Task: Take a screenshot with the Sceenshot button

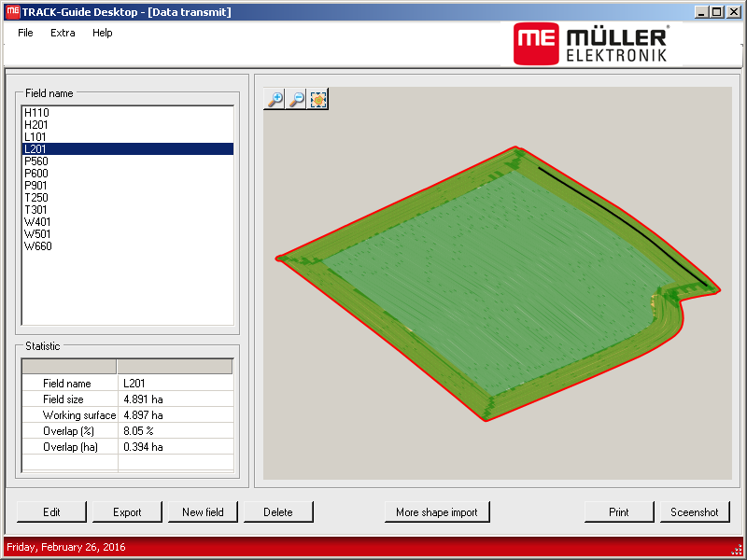Action: click(x=695, y=512)
